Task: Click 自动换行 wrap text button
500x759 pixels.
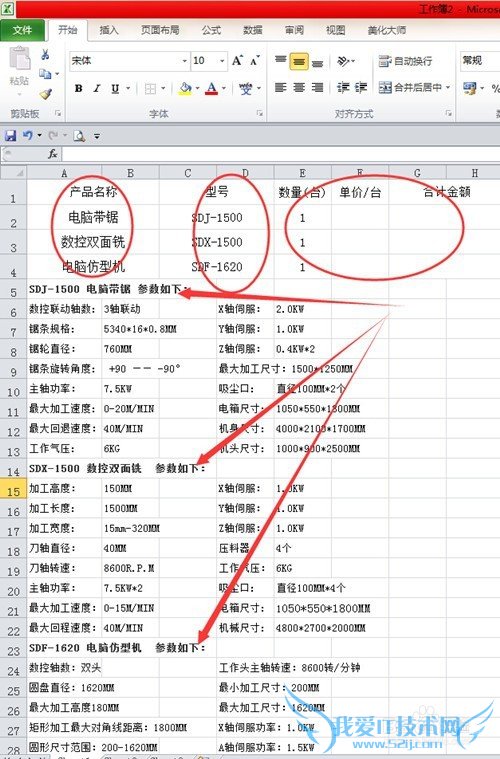Action: pyautogui.click(x=406, y=61)
